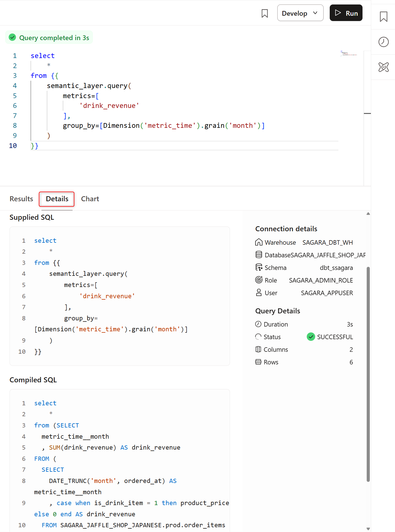Open the Chart tab
The width and height of the screenshot is (395, 532).
pyautogui.click(x=90, y=199)
